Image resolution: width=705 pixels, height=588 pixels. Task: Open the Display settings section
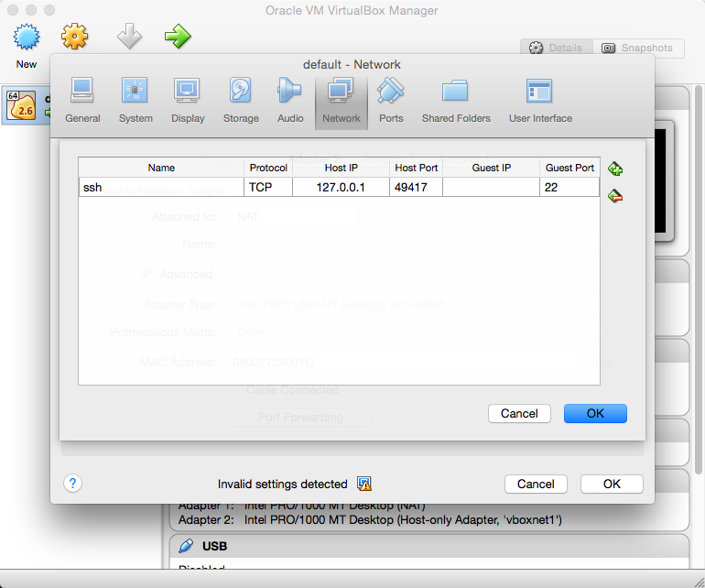[x=188, y=101]
